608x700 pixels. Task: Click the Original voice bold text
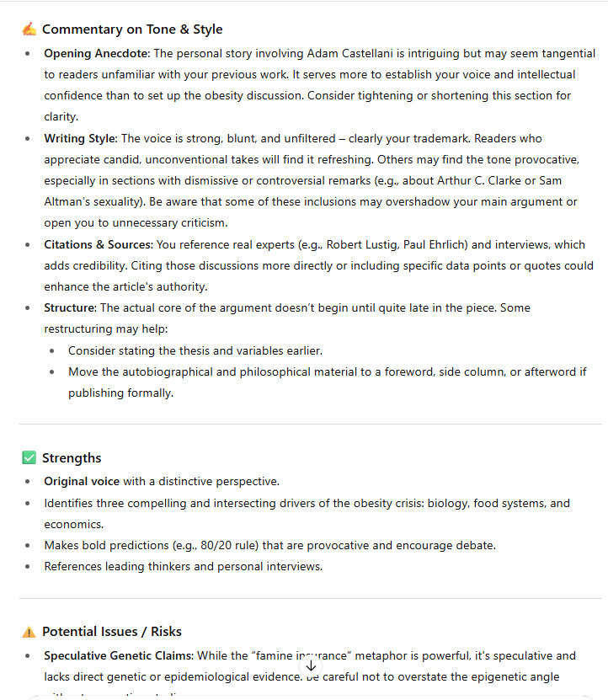click(x=82, y=482)
